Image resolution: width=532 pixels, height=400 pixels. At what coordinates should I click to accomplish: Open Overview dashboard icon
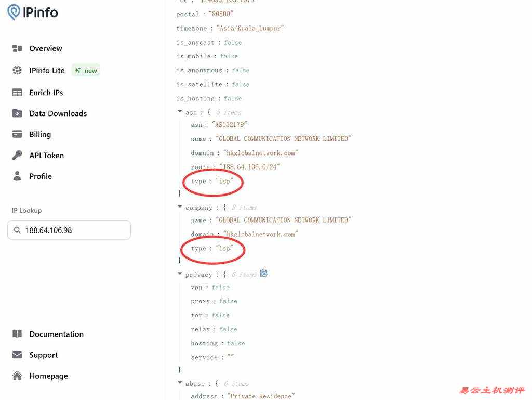click(x=17, y=48)
